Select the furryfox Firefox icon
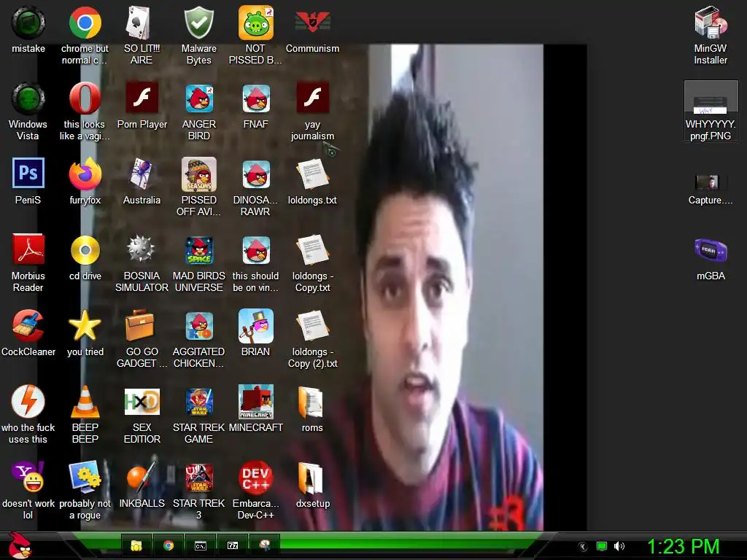The image size is (747, 560). pyautogui.click(x=85, y=174)
